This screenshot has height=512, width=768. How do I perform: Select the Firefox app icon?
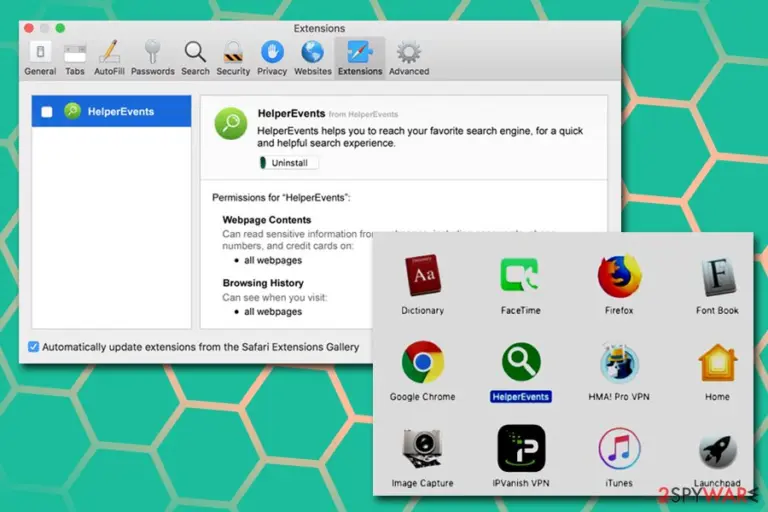point(619,276)
